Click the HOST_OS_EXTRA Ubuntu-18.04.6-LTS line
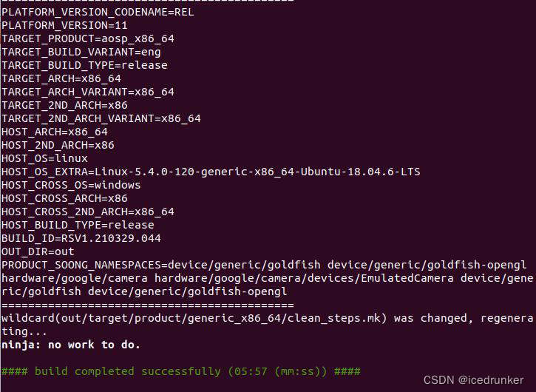 211,172
